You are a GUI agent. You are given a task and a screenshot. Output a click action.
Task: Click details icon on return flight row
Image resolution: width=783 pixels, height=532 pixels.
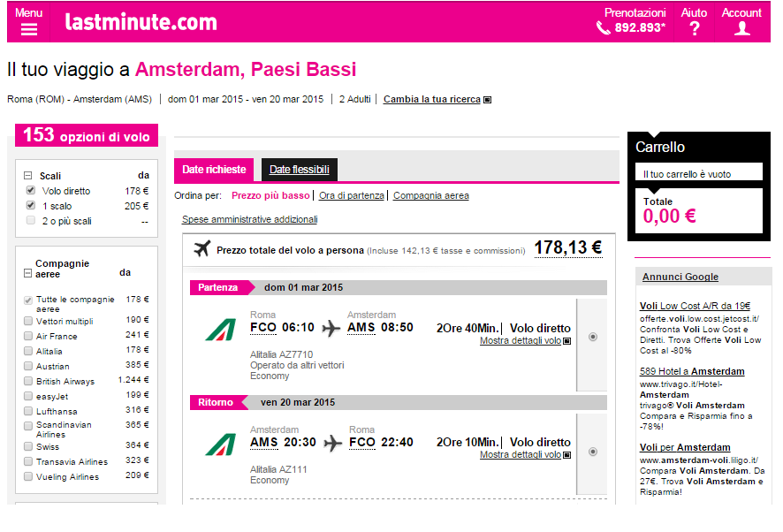(x=566, y=455)
